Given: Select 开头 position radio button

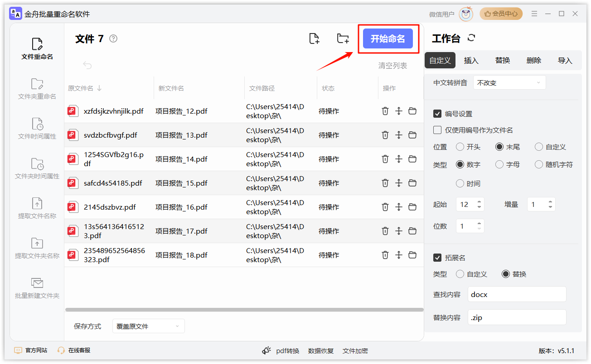Looking at the screenshot, I should [x=460, y=147].
